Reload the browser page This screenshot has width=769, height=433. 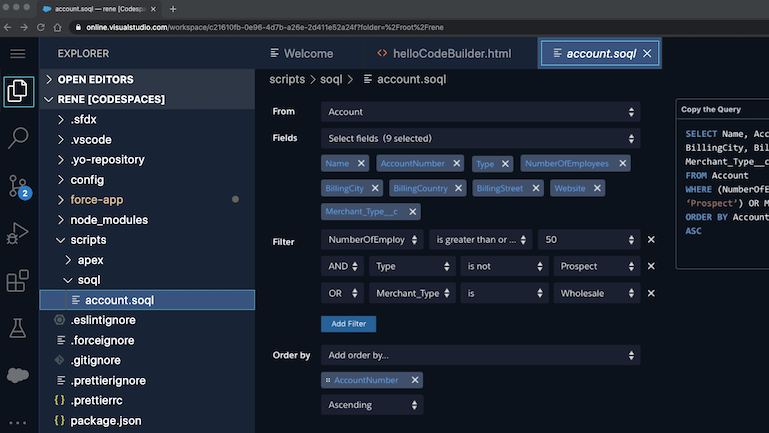tap(41, 27)
